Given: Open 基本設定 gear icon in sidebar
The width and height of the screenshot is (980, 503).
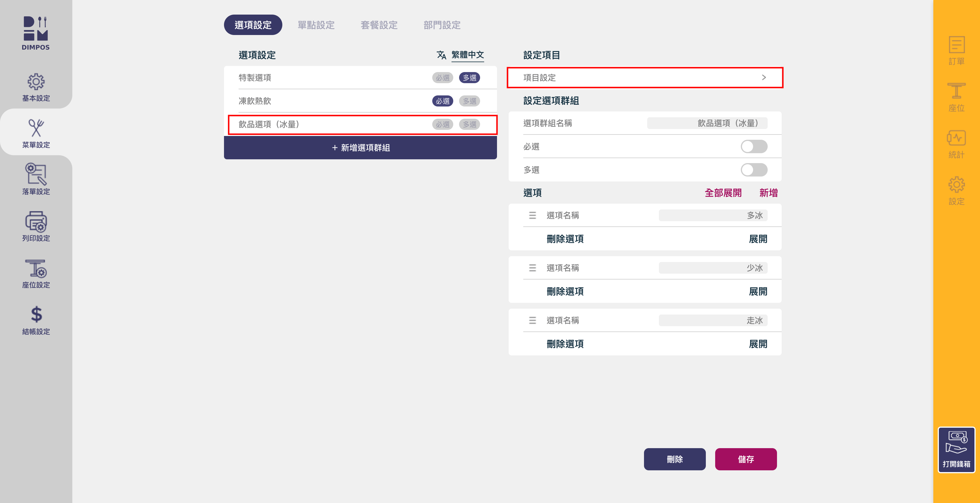Looking at the screenshot, I should pyautogui.click(x=36, y=82).
